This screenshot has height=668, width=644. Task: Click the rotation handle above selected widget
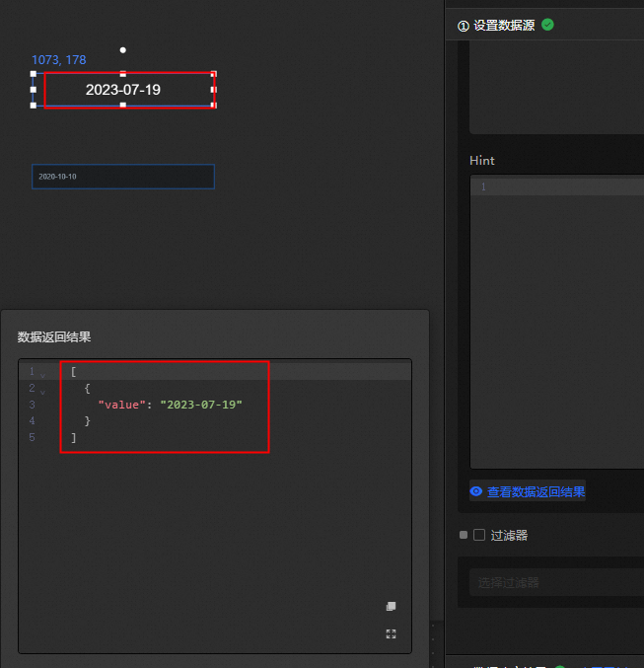coord(122,50)
